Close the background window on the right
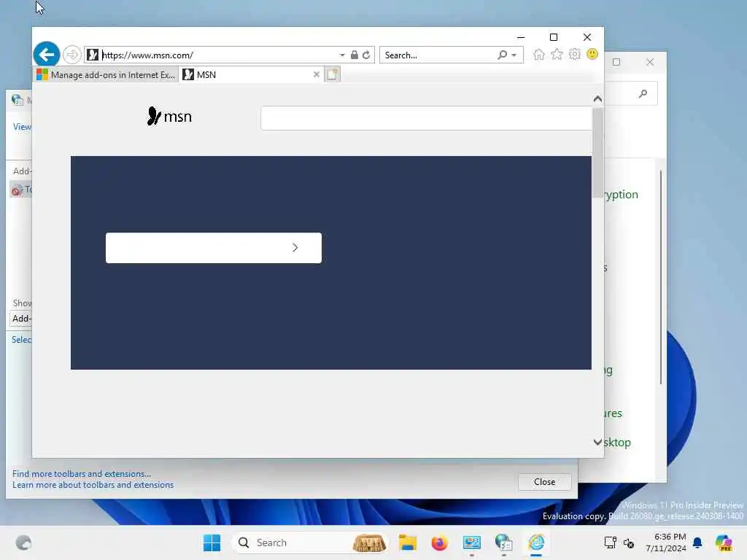The height and width of the screenshot is (560, 747). (650, 62)
